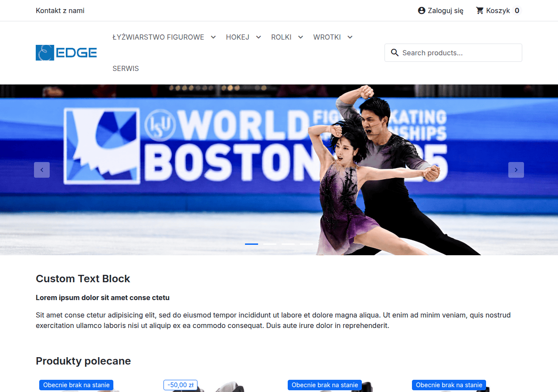Expand the Wrotki submenu chevron
Image resolution: width=558 pixels, height=392 pixels.
[350, 37]
